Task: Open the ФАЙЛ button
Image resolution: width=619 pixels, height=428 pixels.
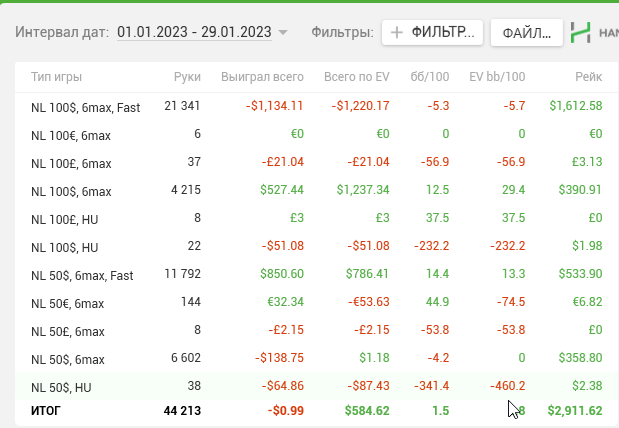Action: [x=527, y=32]
